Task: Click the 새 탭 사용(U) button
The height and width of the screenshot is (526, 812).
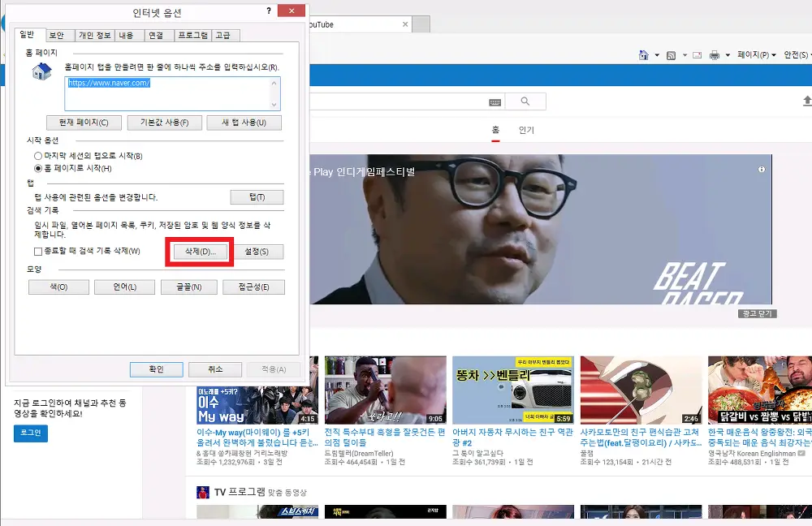Action: 244,123
